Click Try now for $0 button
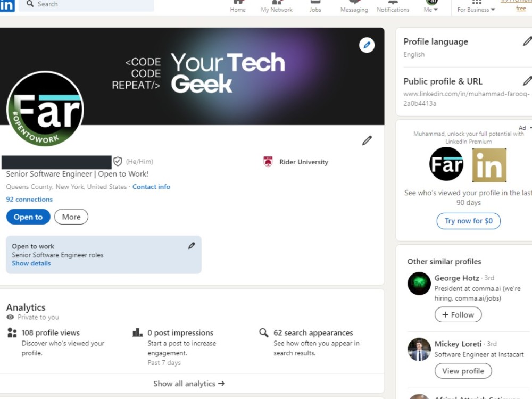The image size is (532, 399). pyautogui.click(x=469, y=221)
